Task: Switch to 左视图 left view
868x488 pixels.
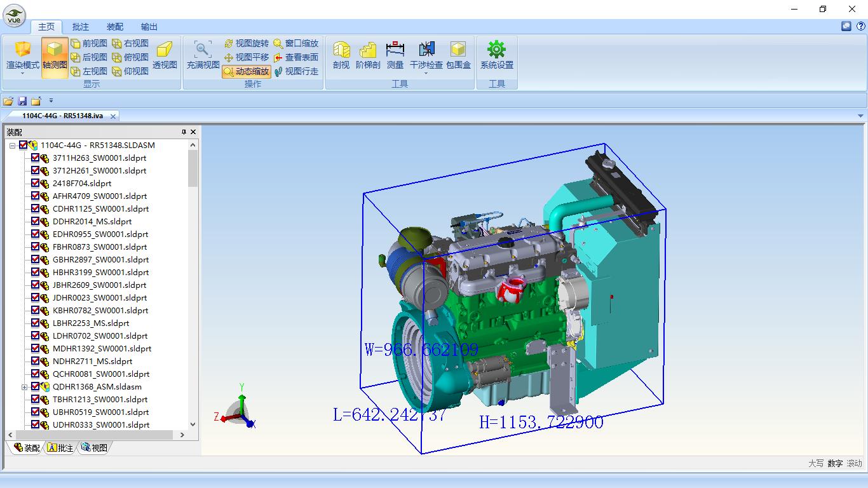Action: pos(88,71)
